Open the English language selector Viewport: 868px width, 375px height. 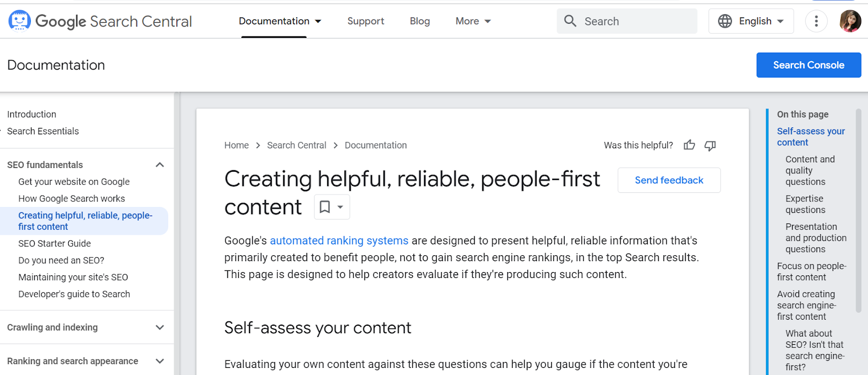click(x=751, y=21)
